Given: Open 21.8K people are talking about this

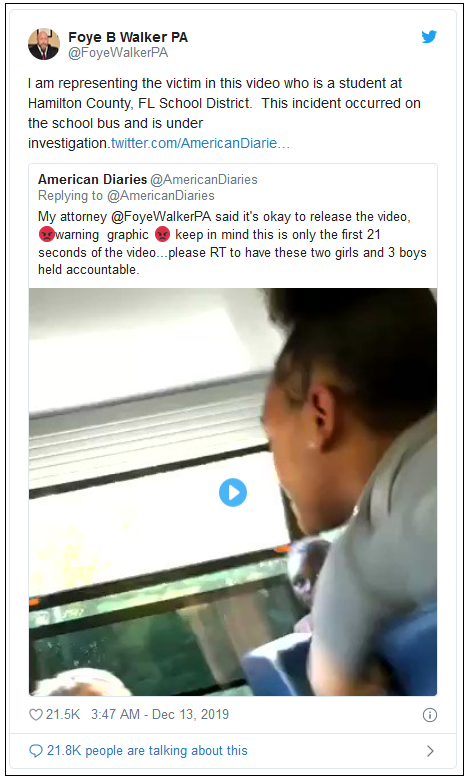Looking at the screenshot, I should click(x=147, y=751).
